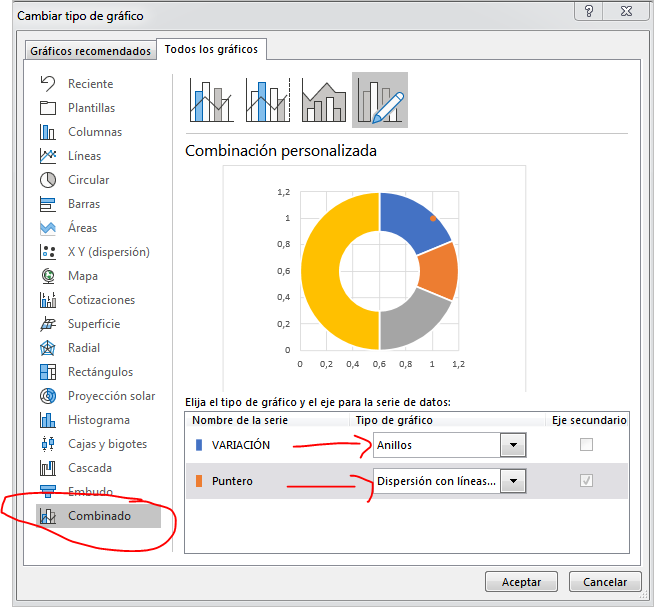This screenshot has width=654, height=607.
Task: Click the Tipo de gráfico column header
Action: [x=394, y=420]
